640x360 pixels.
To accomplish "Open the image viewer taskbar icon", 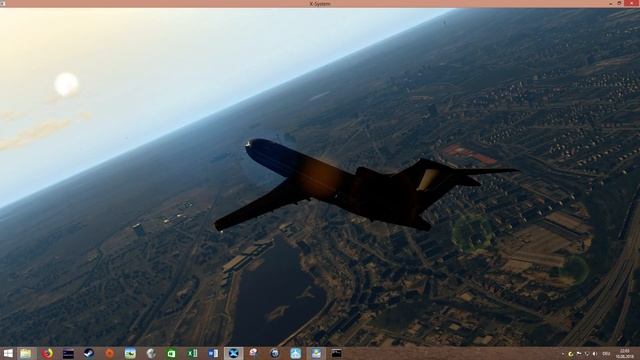I will click(316, 353).
